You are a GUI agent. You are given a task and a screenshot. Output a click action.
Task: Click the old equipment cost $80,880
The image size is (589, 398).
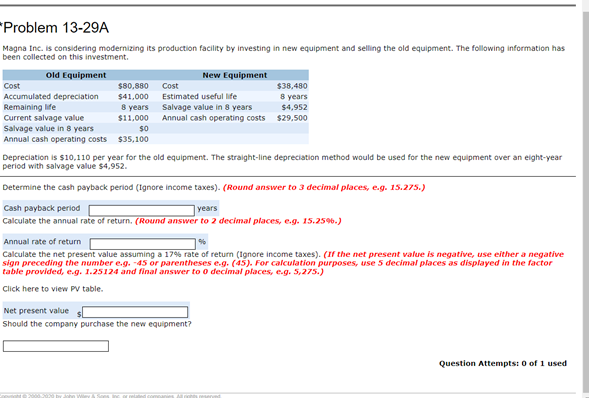pos(133,86)
